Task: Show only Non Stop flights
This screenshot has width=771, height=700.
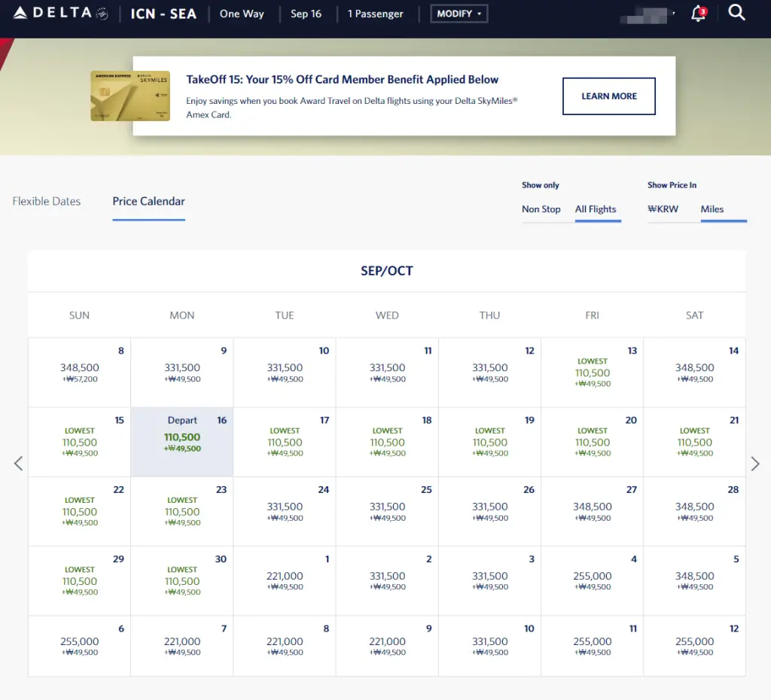Action: (541, 209)
